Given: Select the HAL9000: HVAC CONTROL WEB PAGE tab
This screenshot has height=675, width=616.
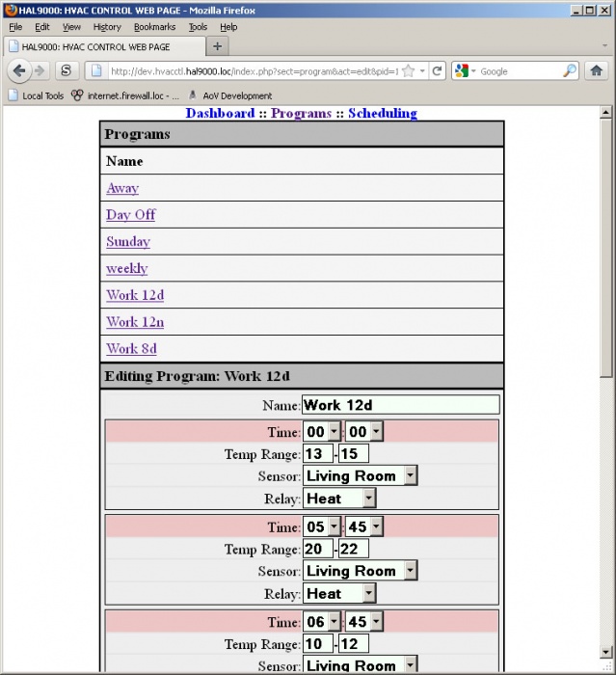Looking at the screenshot, I should pyautogui.click(x=104, y=46).
